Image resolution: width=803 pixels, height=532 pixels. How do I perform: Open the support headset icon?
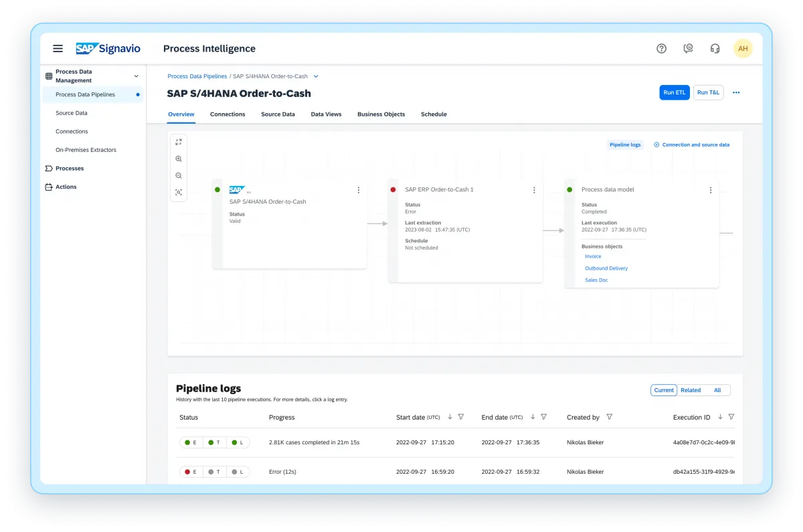tap(715, 48)
